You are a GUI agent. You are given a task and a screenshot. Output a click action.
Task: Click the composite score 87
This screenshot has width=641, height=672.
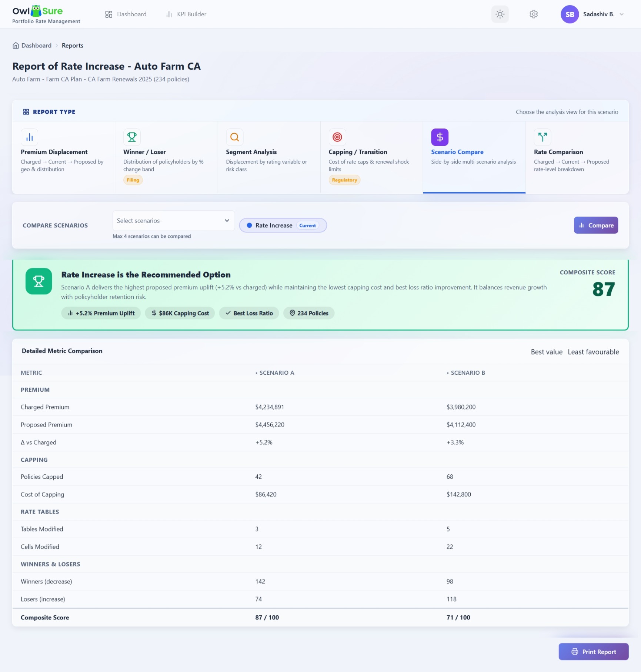pyautogui.click(x=603, y=289)
